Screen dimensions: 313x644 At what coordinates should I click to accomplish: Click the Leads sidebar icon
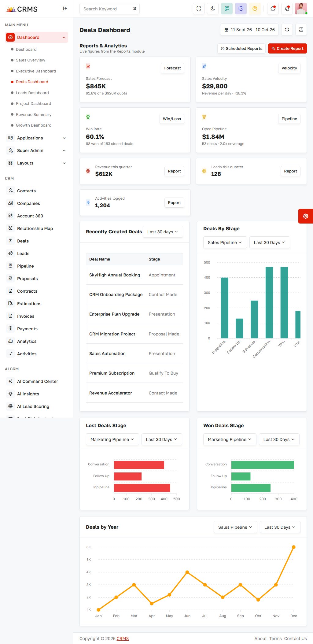[x=10, y=254]
